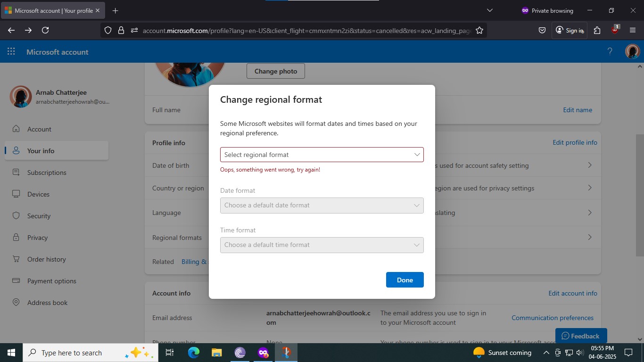Open Payment options
Viewport: 644px width, 362px height.
point(51,281)
